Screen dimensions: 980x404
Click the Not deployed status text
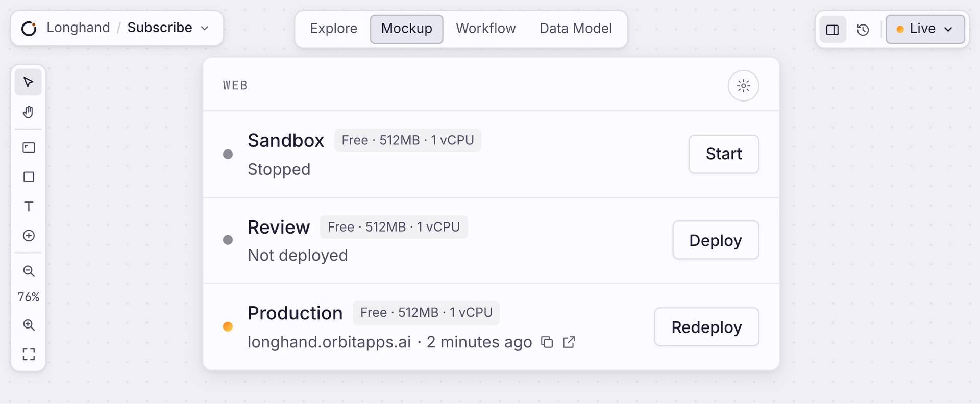(x=298, y=255)
